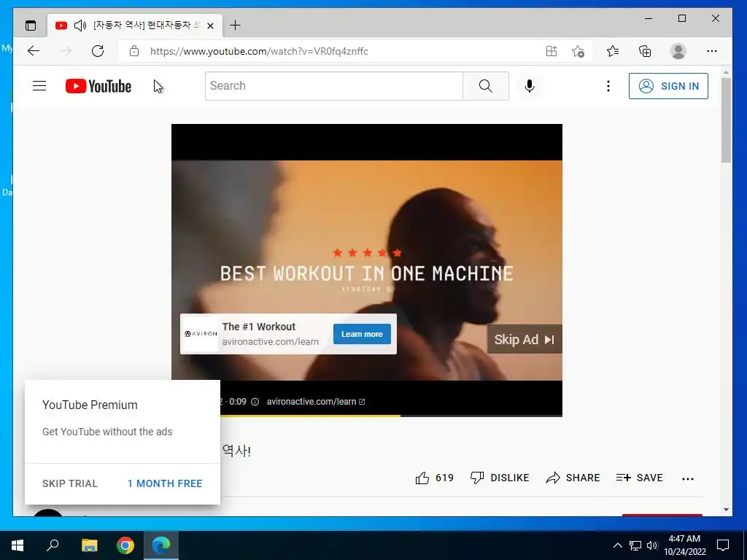Click the ad info circle icon

click(x=255, y=402)
